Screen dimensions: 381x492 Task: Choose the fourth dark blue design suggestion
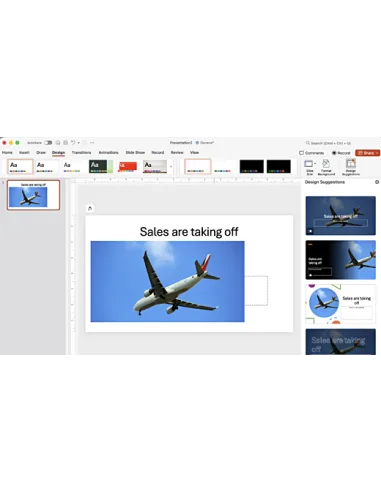coord(341,342)
